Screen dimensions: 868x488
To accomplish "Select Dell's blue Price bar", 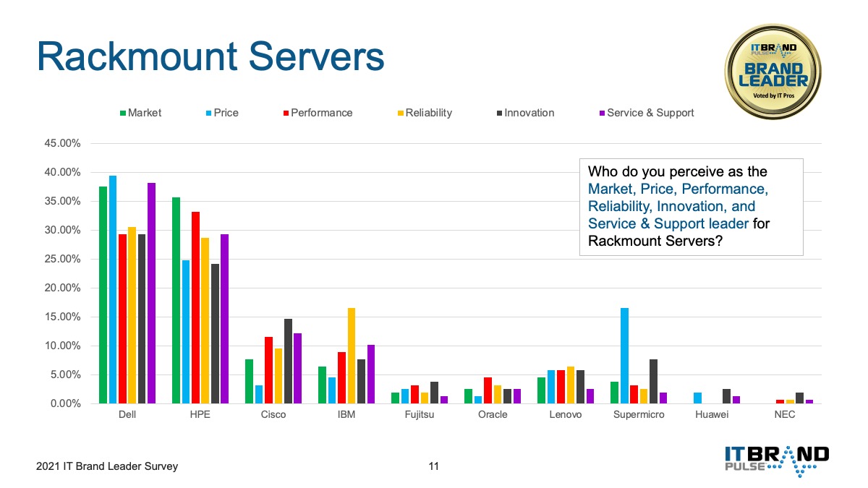I will (113, 289).
